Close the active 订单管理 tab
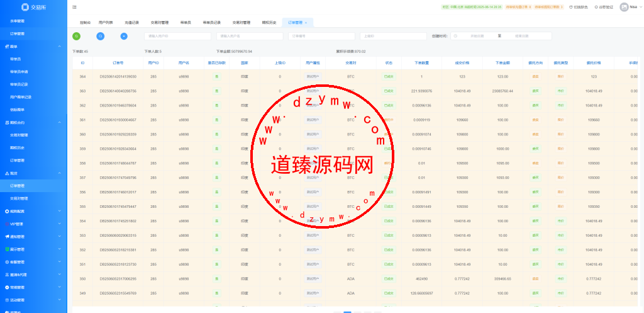Image resolution: width=644 pixels, height=313 pixels. (306, 23)
